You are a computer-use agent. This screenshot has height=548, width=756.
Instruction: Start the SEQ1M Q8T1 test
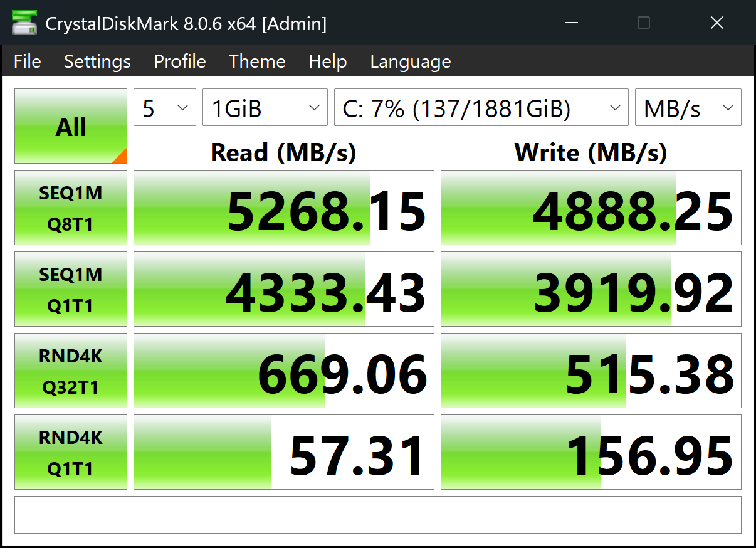(x=71, y=208)
